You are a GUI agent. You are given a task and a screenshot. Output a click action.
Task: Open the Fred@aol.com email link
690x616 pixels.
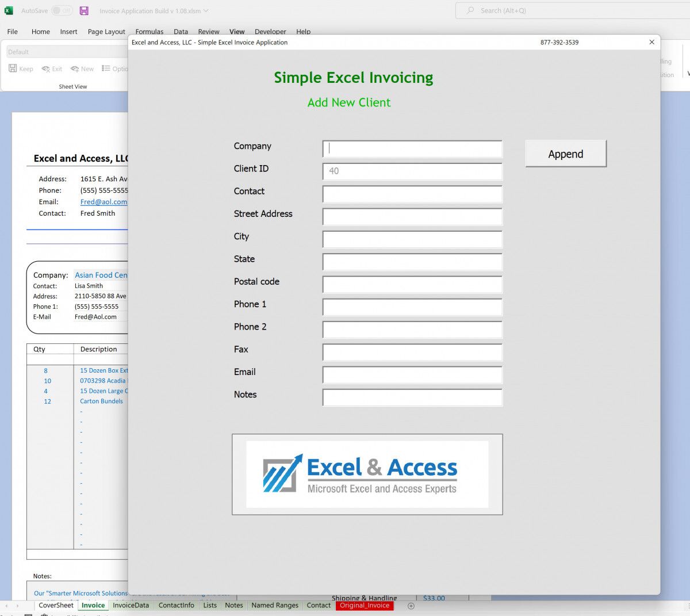tap(103, 202)
